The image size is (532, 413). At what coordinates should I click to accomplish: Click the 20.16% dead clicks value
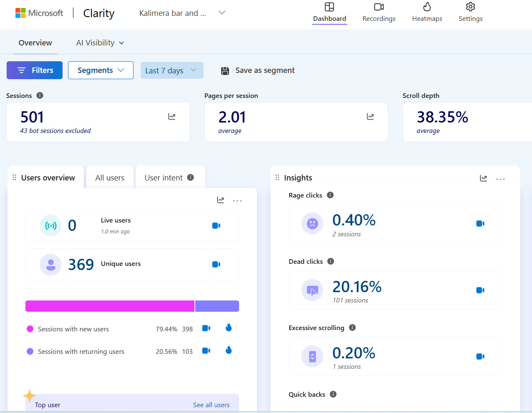pos(357,287)
